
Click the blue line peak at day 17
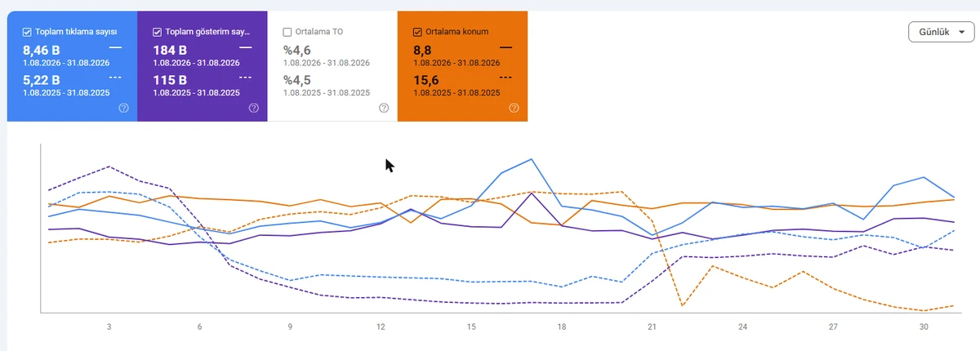532,159
